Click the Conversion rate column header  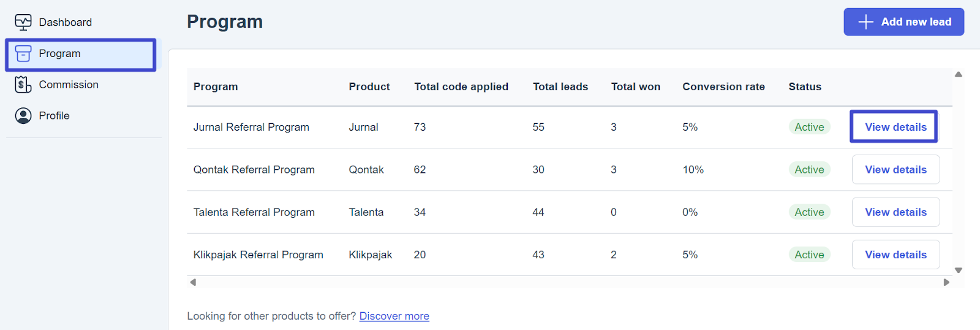723,87
